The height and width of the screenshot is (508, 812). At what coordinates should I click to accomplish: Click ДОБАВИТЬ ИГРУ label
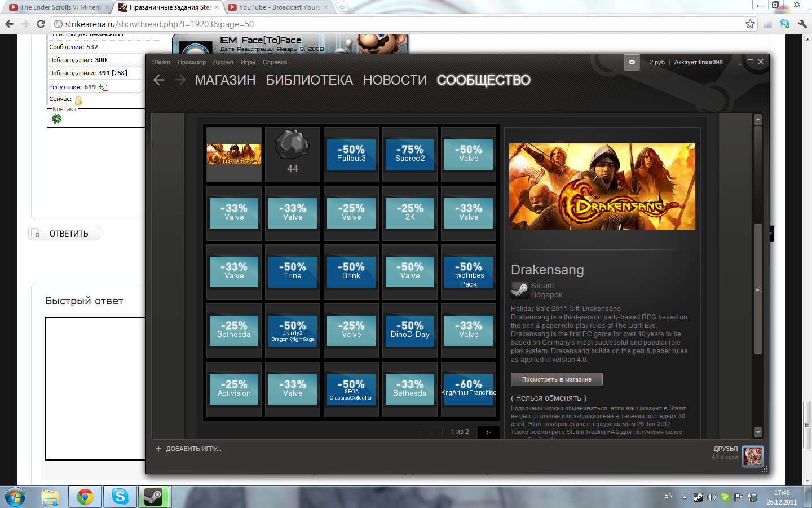(194, 449)
